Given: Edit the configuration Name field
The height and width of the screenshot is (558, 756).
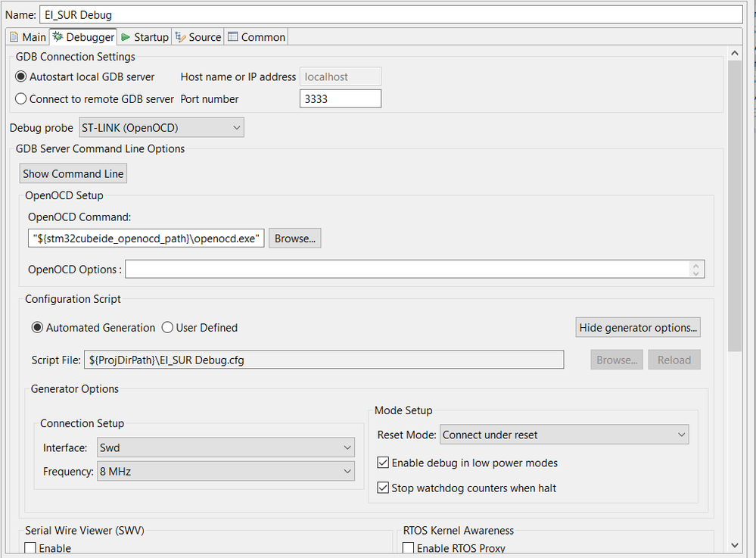Looking at the screenshot, I should pyautogui.click(x=391, y=14).
